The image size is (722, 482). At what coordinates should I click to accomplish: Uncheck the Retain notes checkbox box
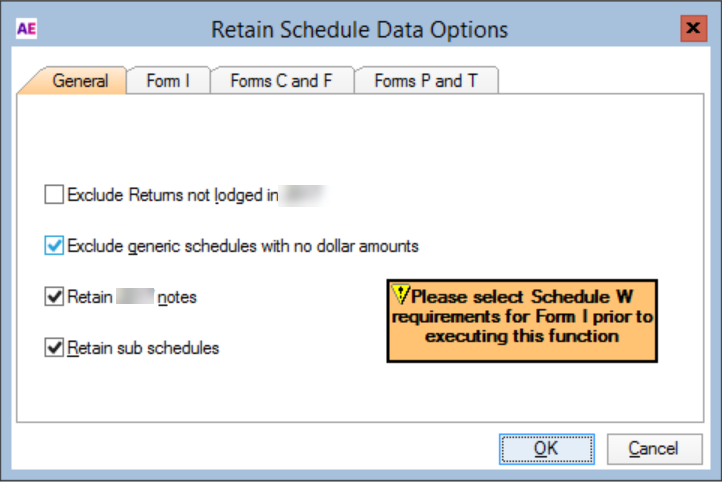pyautogui.click(x=54, y=297)
